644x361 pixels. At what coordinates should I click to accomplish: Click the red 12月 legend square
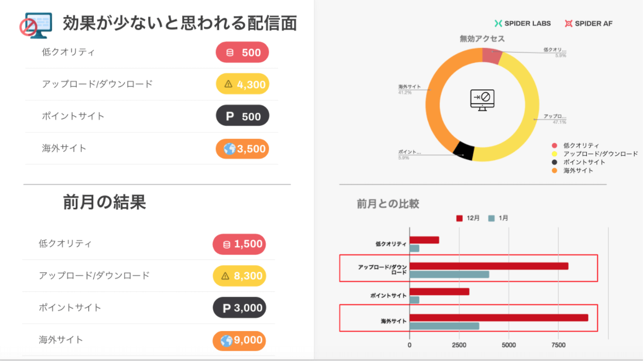click(460, 218)
